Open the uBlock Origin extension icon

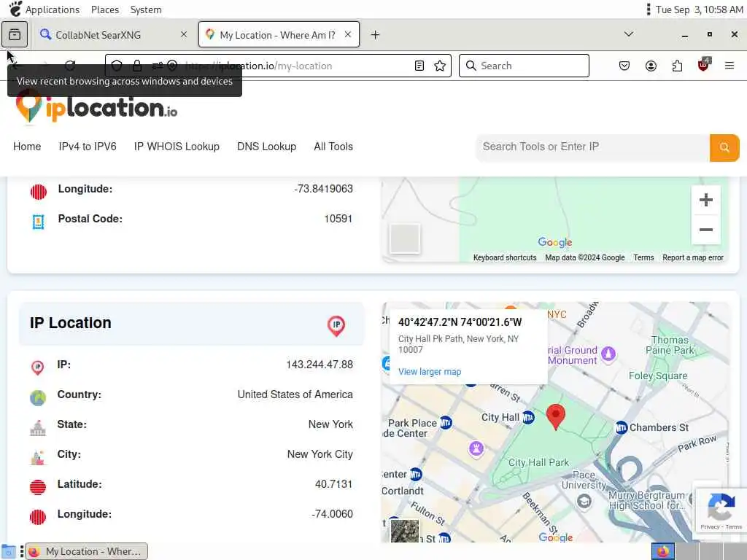point(703,66)
